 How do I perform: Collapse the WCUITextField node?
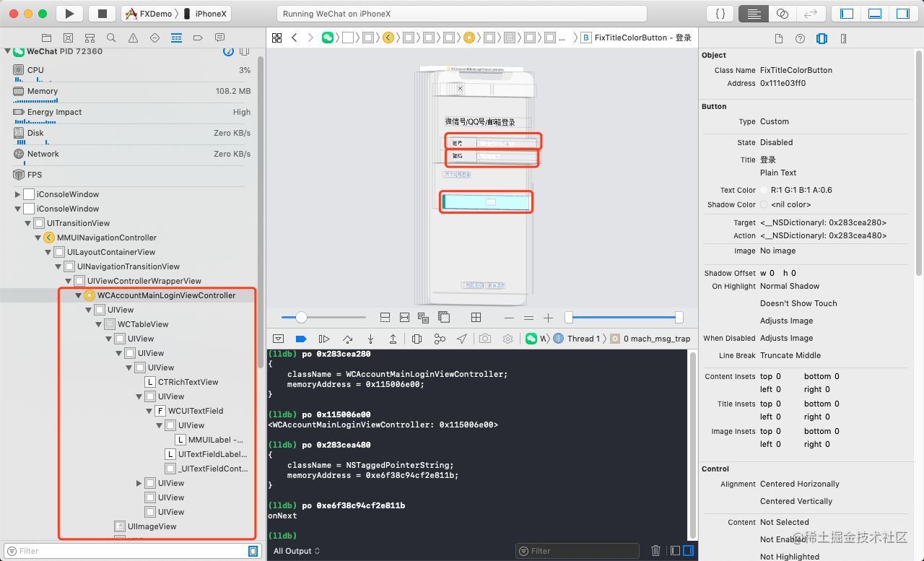149,411
